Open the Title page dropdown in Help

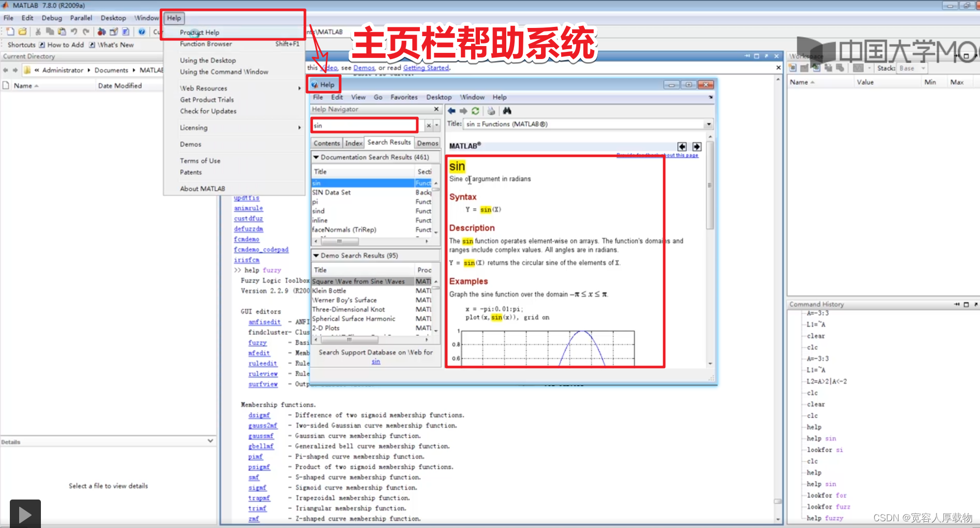[x=708, y=124]
